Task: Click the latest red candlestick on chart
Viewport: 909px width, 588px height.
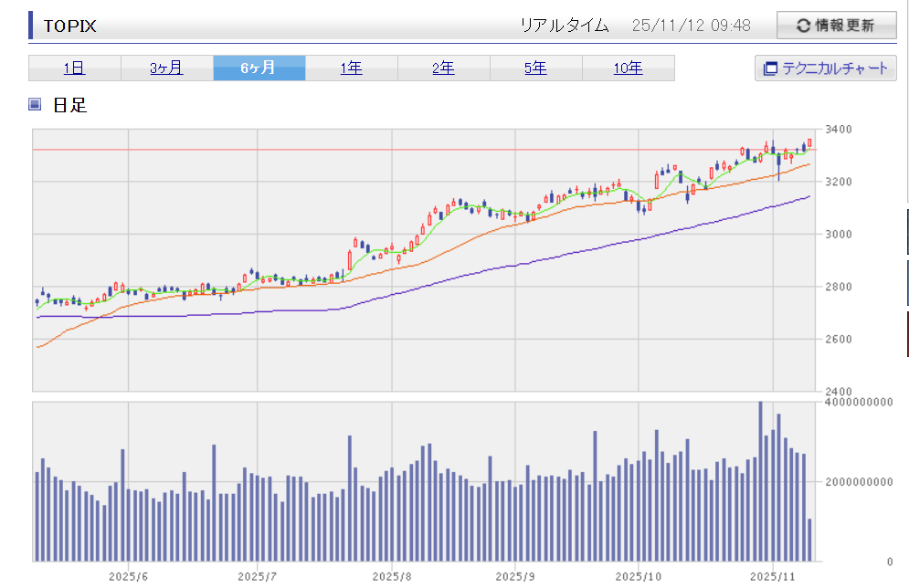Action: pos(809,143)
